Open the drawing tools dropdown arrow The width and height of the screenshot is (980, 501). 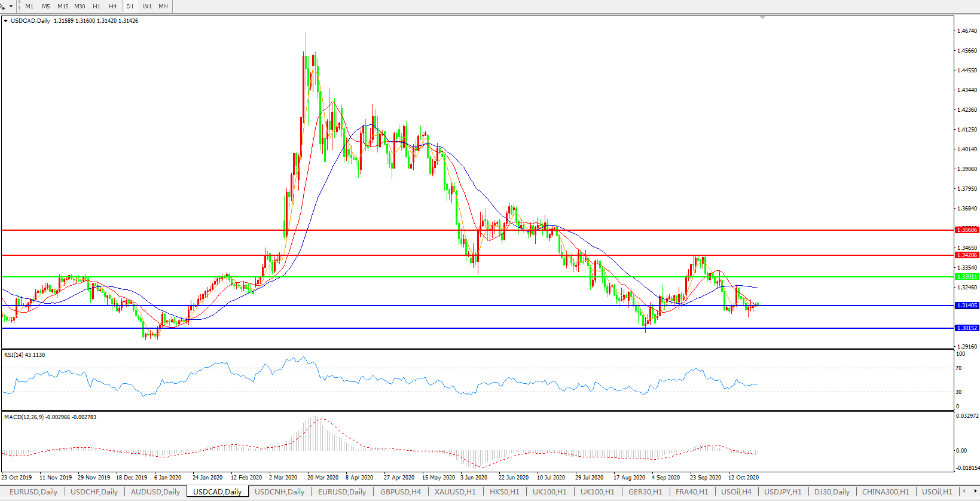click(11, 7)
